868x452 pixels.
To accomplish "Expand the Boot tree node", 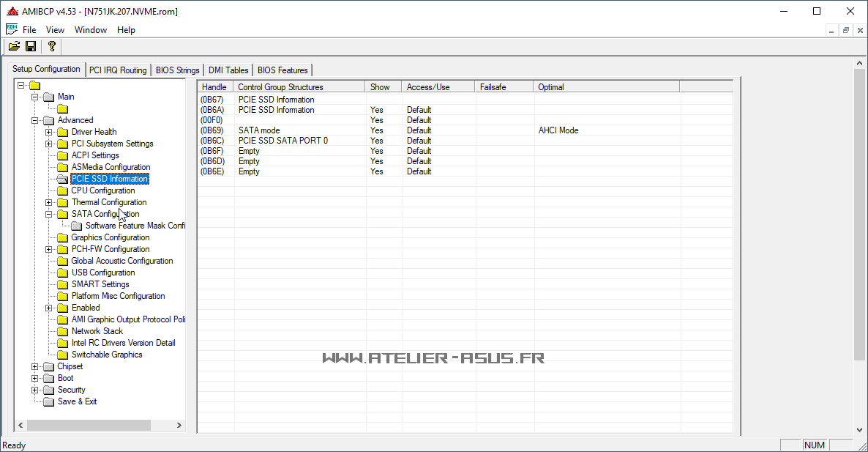I will [x=35, y=378].
